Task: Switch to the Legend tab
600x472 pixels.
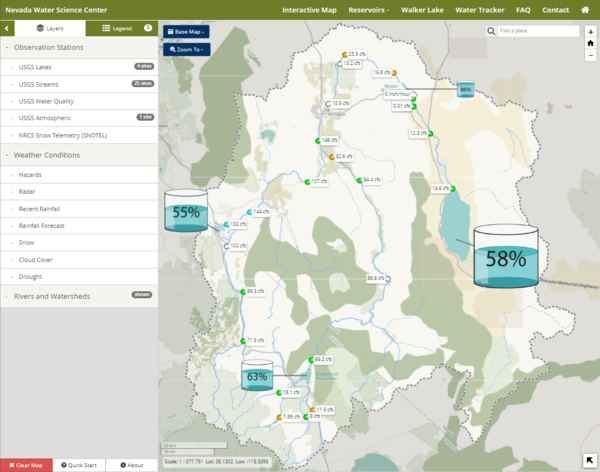Action: (122, 28)
